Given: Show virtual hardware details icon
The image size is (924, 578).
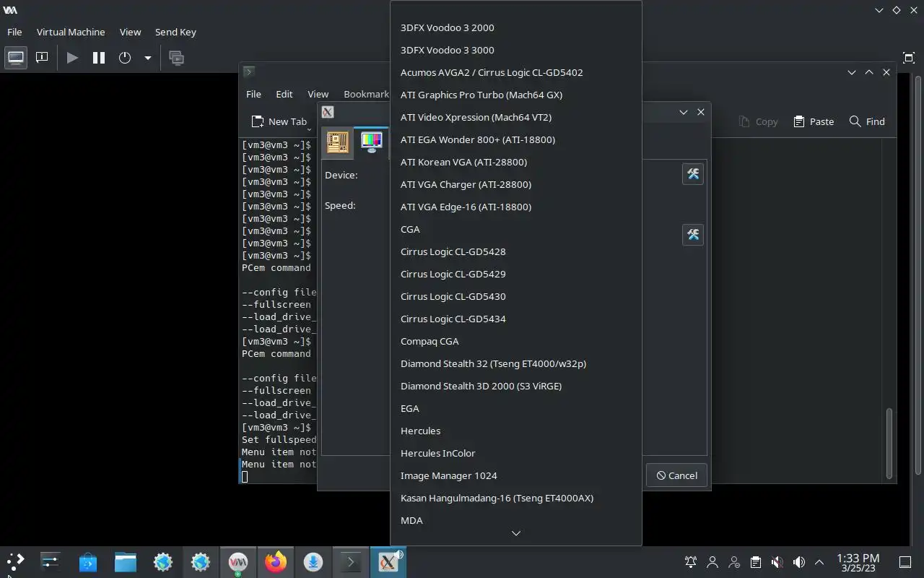Looking at the screenshot, I should pos(42,58).
